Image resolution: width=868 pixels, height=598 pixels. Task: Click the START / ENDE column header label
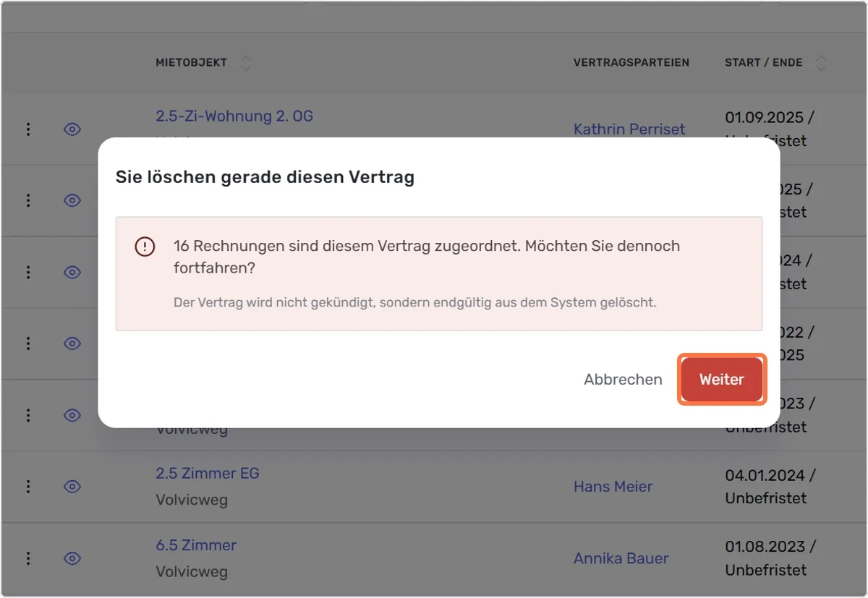[x=763, y=63]
